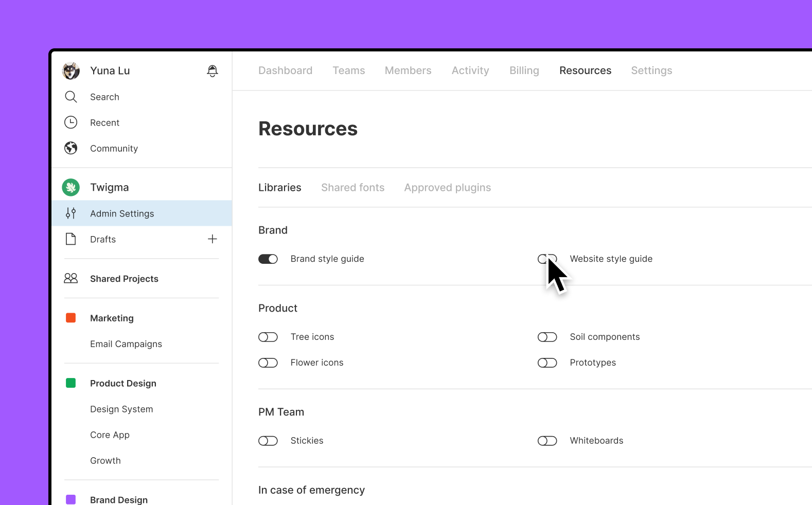Open the Core App project
Image resolution: width=812 pixels, height=505 pixels.
[110, 435]
